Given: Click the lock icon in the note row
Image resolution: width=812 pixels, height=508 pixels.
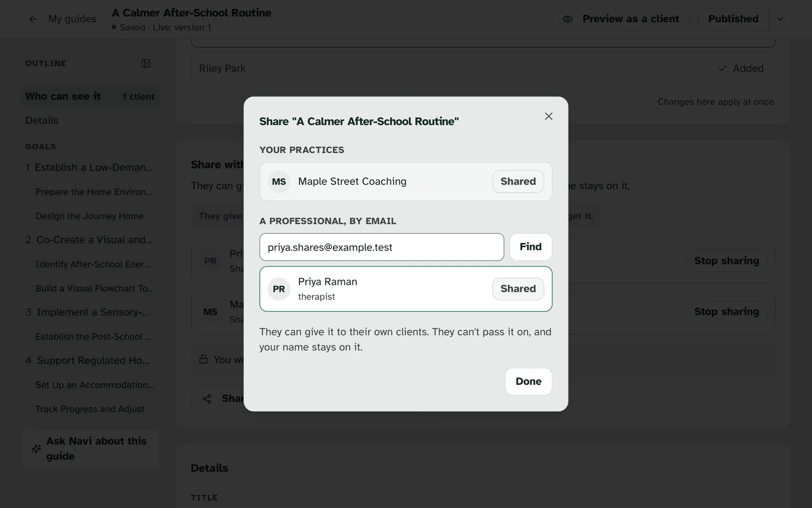Looking at the screenshot, I should 204,359.
